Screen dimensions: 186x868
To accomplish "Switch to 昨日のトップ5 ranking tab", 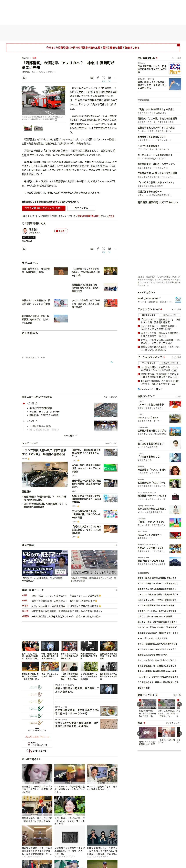I will [170, 315].
